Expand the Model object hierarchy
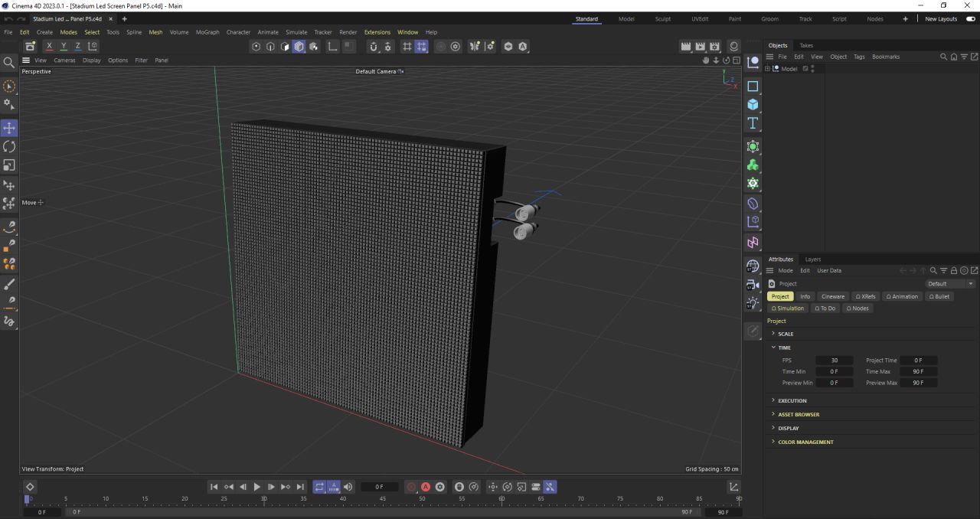Image resolution: width=980 pixels, height=519 pixels. pyautogui.click(x=768, y=69)
